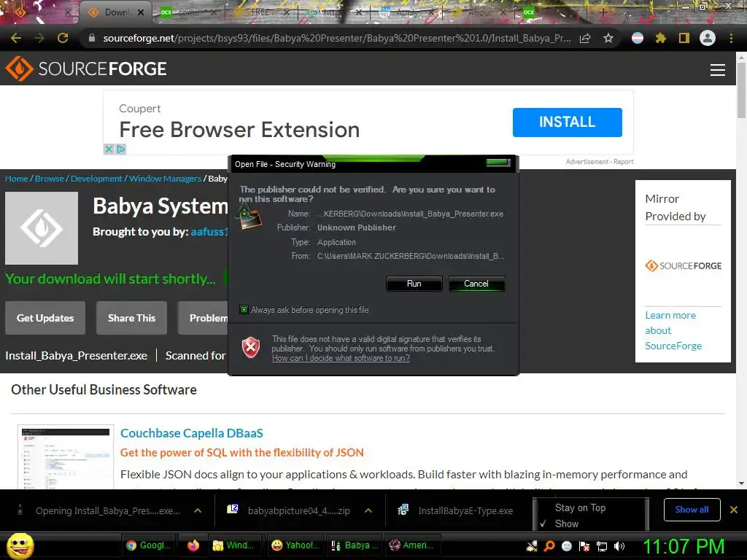This screenshot has width=747, height=560.
Task: Click the forward navigation arrow
Action: [x=39, y=38]
